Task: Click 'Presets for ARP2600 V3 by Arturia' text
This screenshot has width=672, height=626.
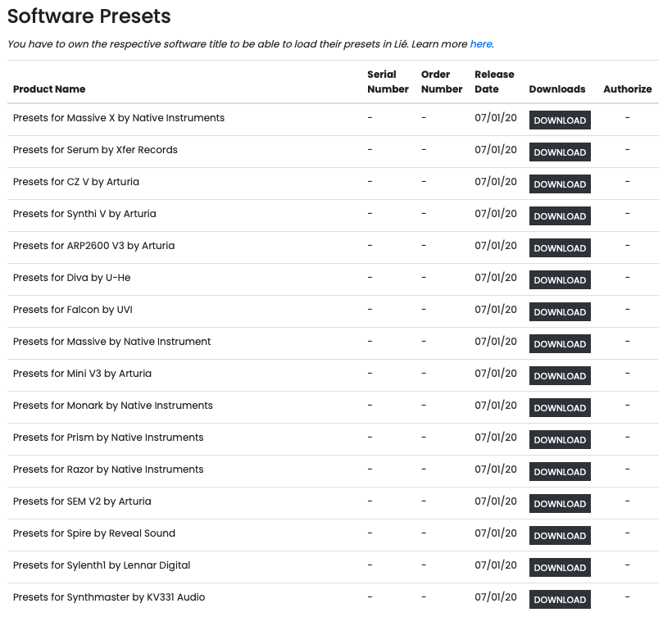Action: 94,246
